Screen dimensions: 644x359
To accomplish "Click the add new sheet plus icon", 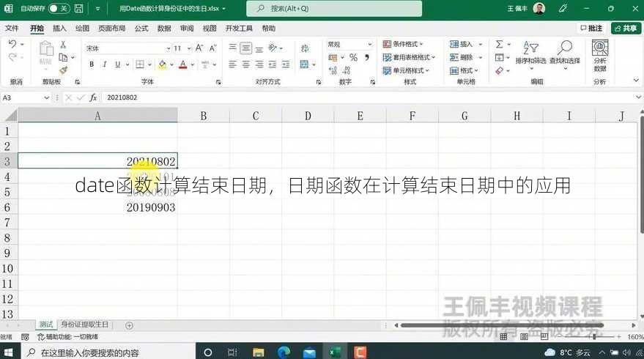I will coord(130,326).
